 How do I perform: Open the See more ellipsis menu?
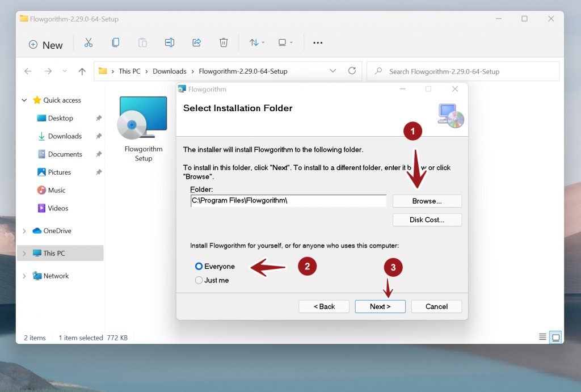[318, 43]
